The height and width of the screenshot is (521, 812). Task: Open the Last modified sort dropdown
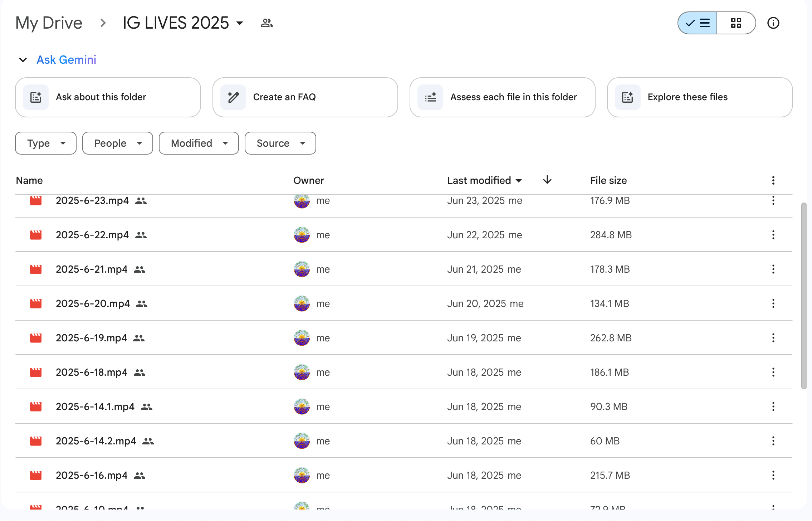click(484, 180)
